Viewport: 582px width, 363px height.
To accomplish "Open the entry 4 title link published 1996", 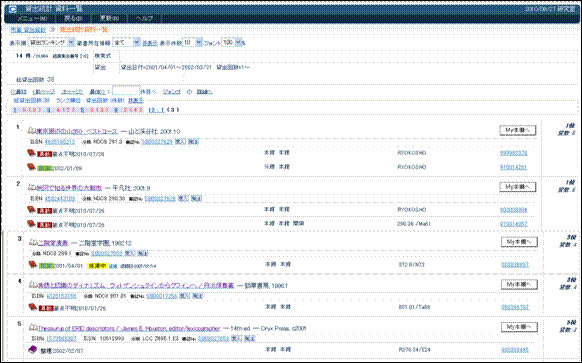I will (136, 285).
